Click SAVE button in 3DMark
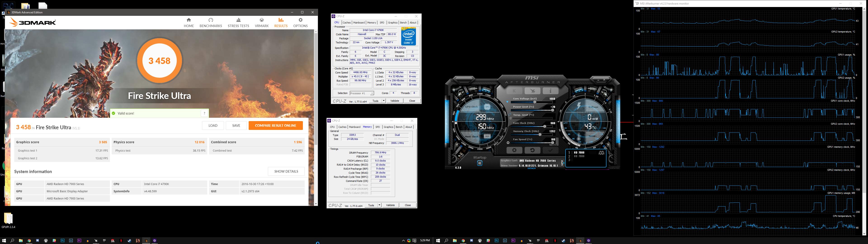Screen dimensions: 868x244 [x=236, y=125]
